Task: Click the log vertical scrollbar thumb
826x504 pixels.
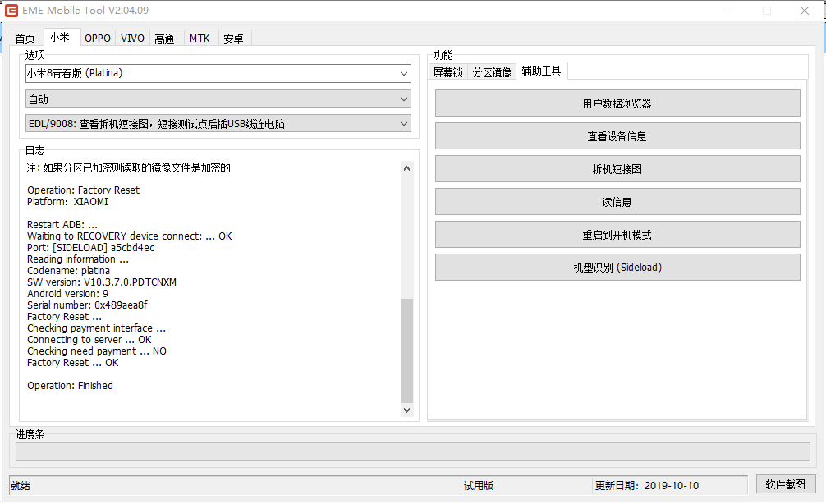Action: coord(406,351)
